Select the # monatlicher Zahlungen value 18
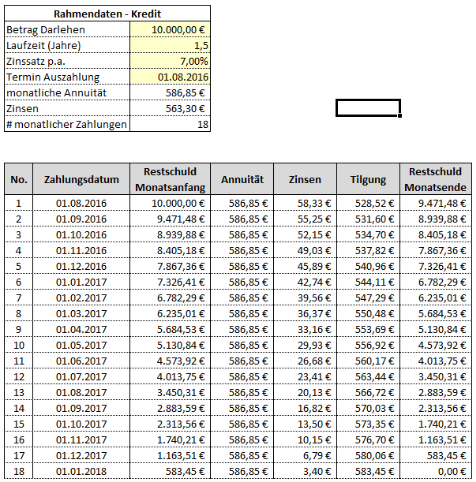This screenshot has width=476, height=482. pyautogui.click(x=170, y=124)
